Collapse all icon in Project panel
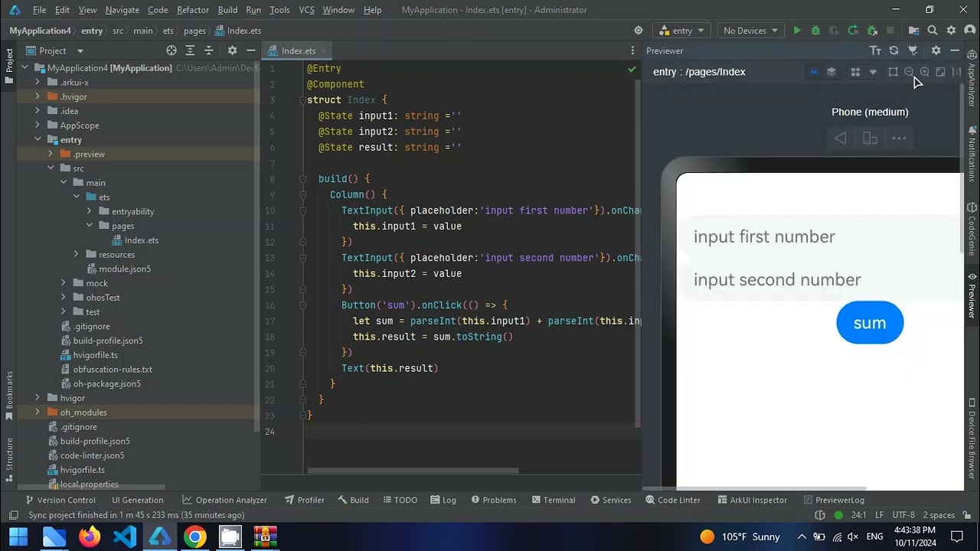980x551 pixels. (208, 51)
